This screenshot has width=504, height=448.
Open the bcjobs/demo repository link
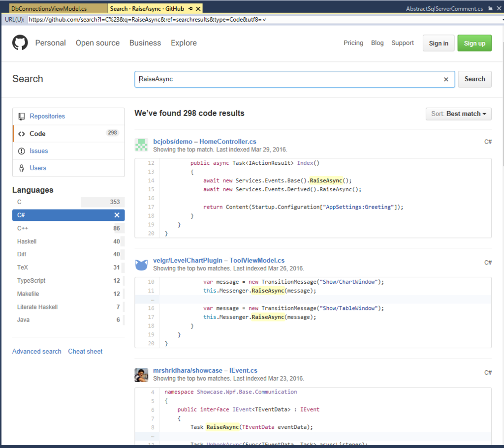pyautogui.click(x=173, y=142)
